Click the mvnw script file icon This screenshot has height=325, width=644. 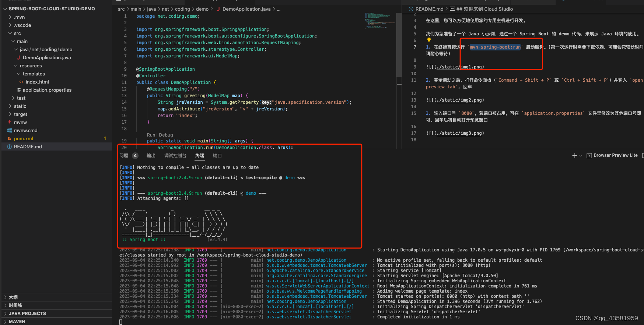pos(10,122)
